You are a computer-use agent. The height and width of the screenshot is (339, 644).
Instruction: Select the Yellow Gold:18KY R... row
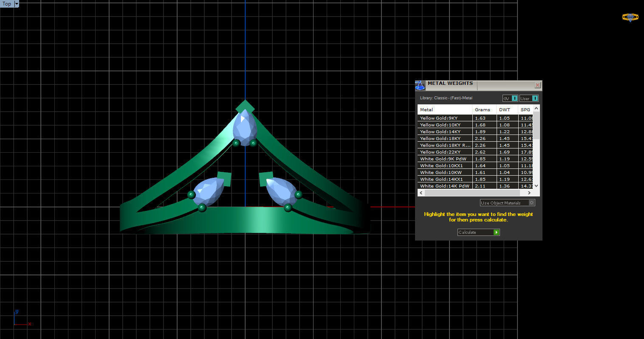pyautogui.click(x=475, y=145)
